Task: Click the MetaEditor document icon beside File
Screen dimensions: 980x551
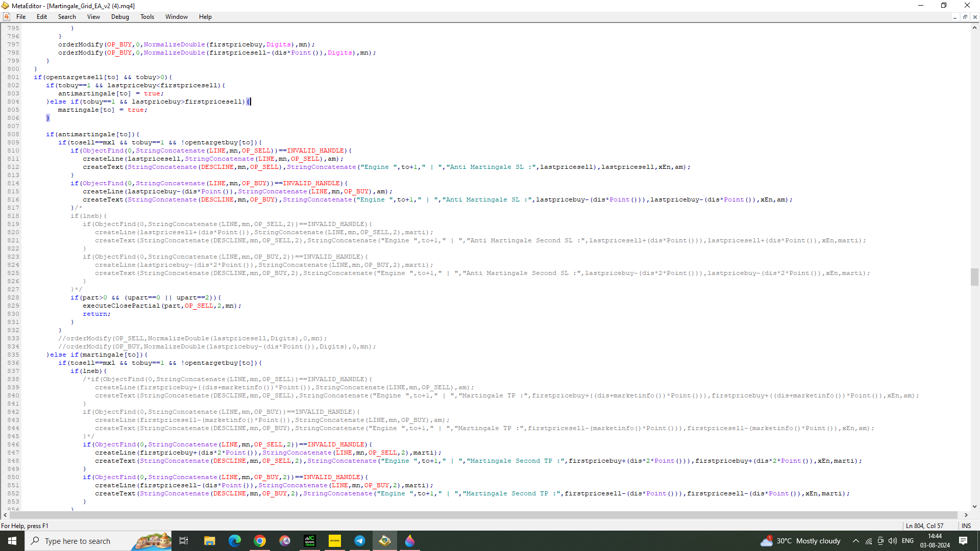Action: pyautogui.click(x=7, y=17)
